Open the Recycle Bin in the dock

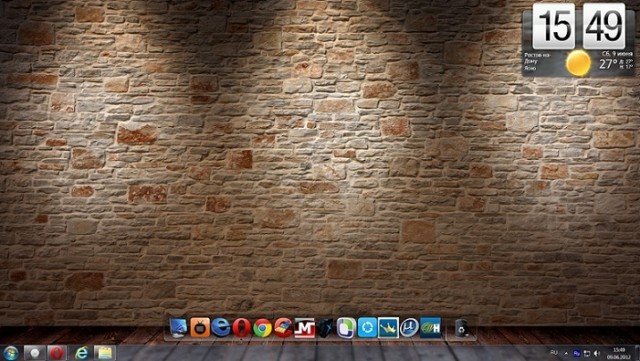click(462, 328)
